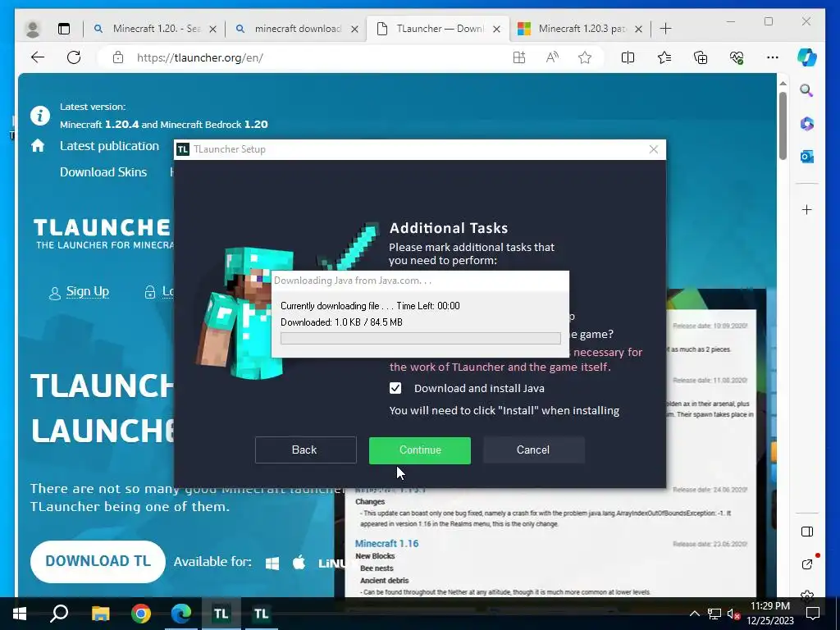
Task: Open the Minecraft 1.16 changelog link
Action: tap(387, 543)
